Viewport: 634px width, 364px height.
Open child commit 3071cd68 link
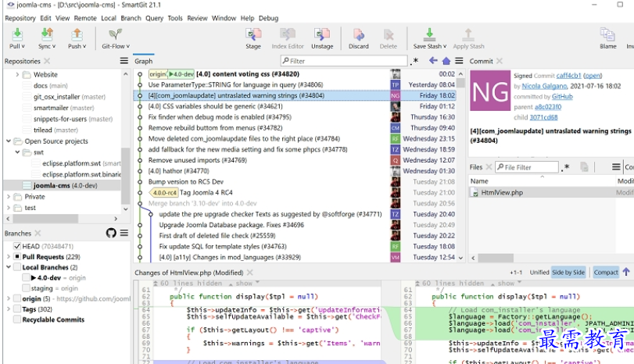pos(543,118)
